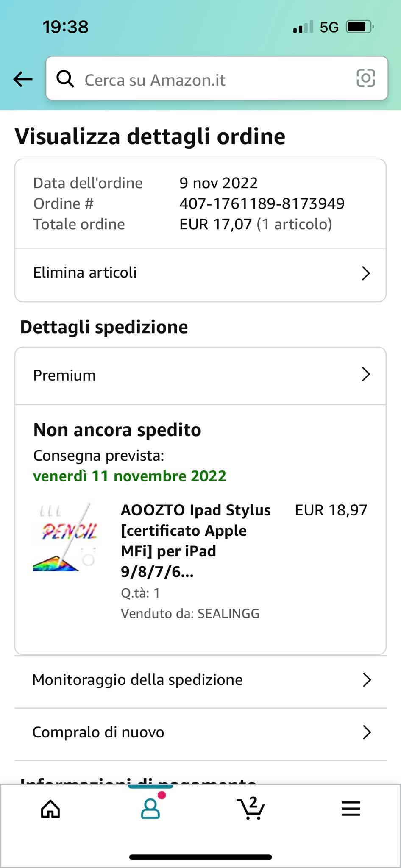Tap Elimina articoli label
Viewport: 401px width, 868px height.
85,273
